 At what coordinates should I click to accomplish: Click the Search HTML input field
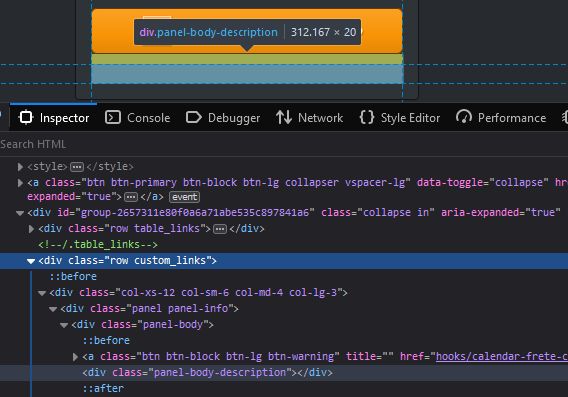[x=284, y=144]
